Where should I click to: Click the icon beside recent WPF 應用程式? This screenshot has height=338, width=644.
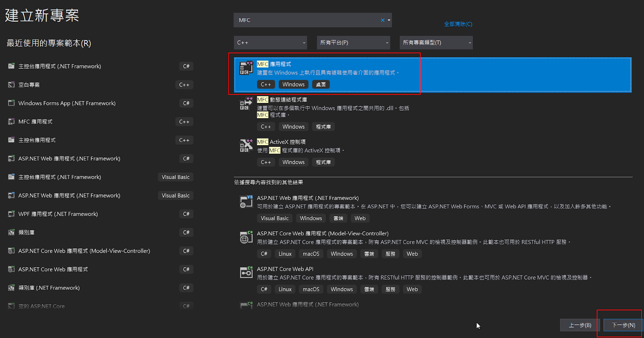click(11, 214)
